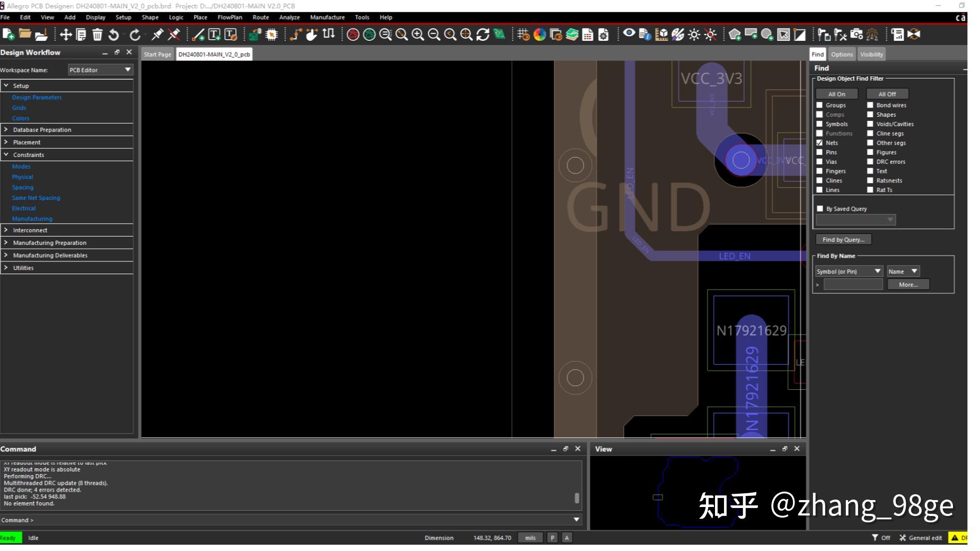
Task: Click the camera snapshot settings icon
Action: point(857,34)
